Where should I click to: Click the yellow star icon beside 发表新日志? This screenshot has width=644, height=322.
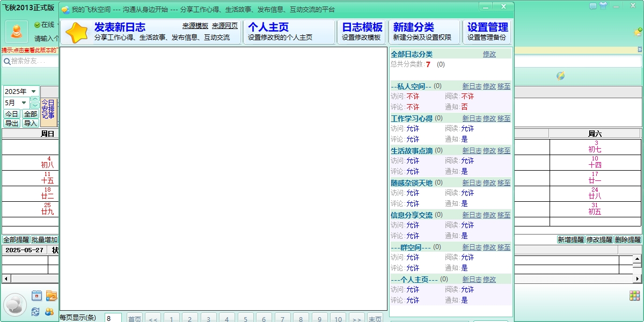click(x=77, y=33)
